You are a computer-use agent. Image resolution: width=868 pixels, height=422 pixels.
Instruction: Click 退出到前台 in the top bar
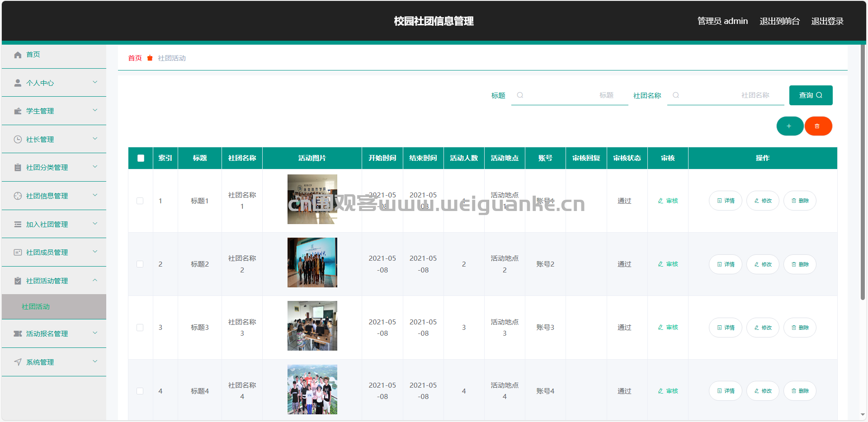click(779, 21)
